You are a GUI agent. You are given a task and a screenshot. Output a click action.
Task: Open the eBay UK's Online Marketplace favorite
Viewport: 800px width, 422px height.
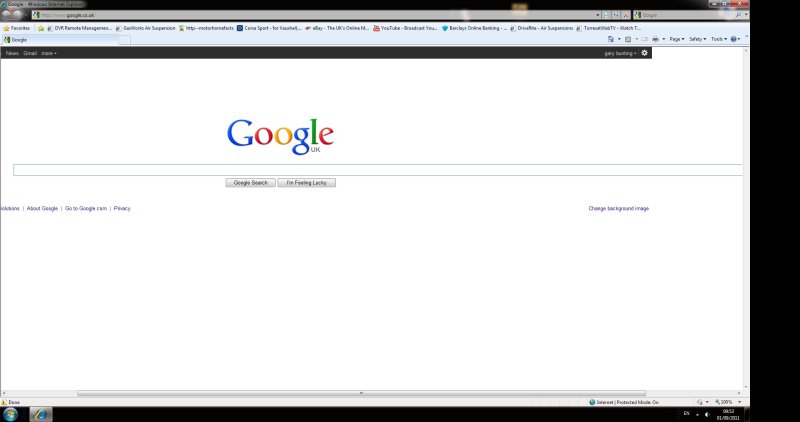pyautogui.click(x=337, y=28)
